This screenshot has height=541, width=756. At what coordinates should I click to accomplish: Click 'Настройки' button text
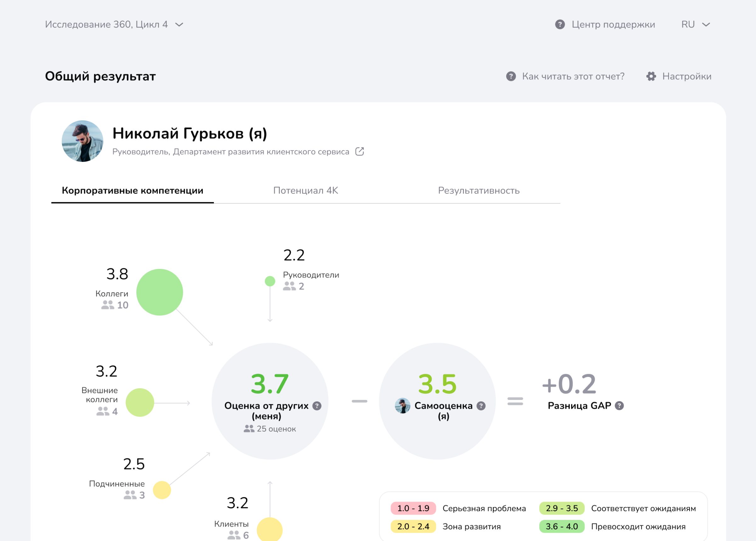click(686, 76)
